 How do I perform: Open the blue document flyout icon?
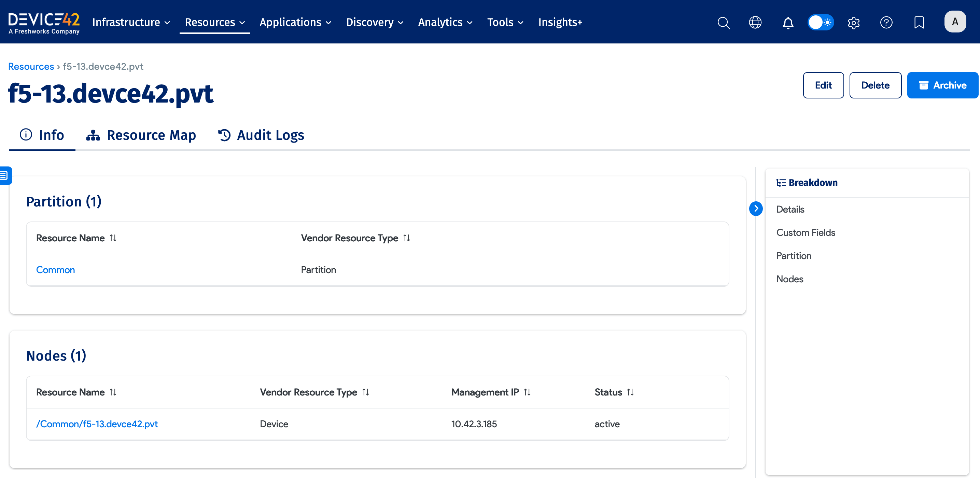coord(4,175)
